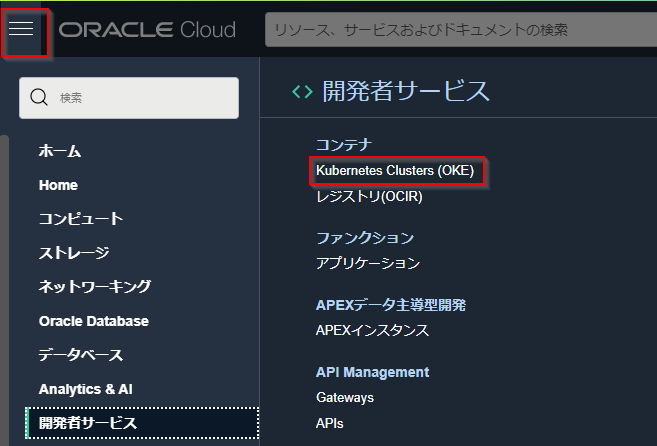The width and height of the screenshot is (657, 446).
Task: Click the developer services code brackets icon
Action: [x=301, y=92]
